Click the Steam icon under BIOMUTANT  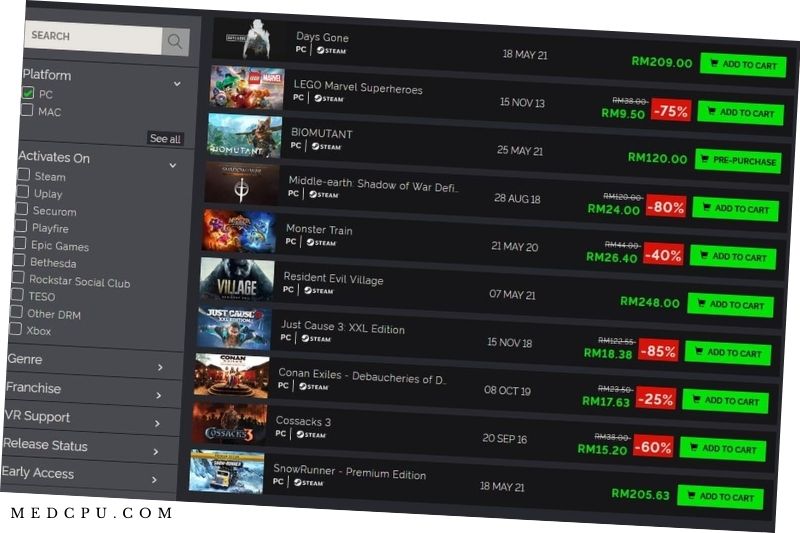click(x=326, y=146)
